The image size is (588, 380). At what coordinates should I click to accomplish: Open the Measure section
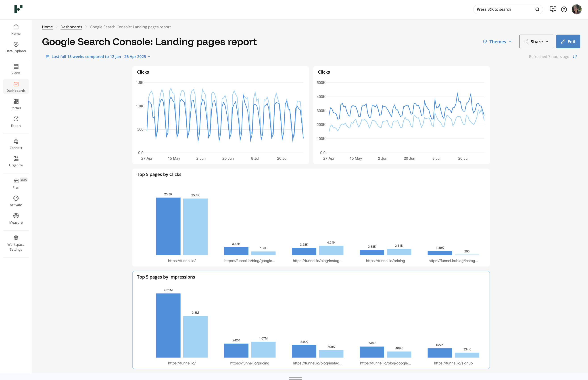click(16, 219)
